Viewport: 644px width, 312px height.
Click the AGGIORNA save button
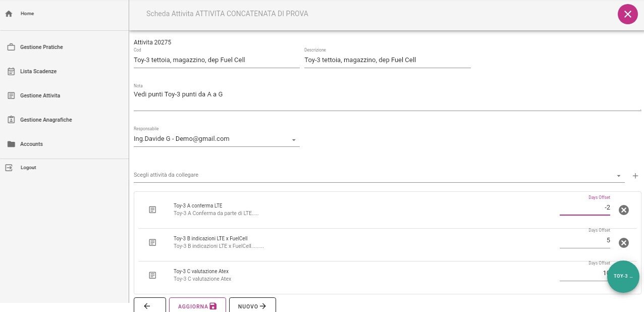click(197, 305)
